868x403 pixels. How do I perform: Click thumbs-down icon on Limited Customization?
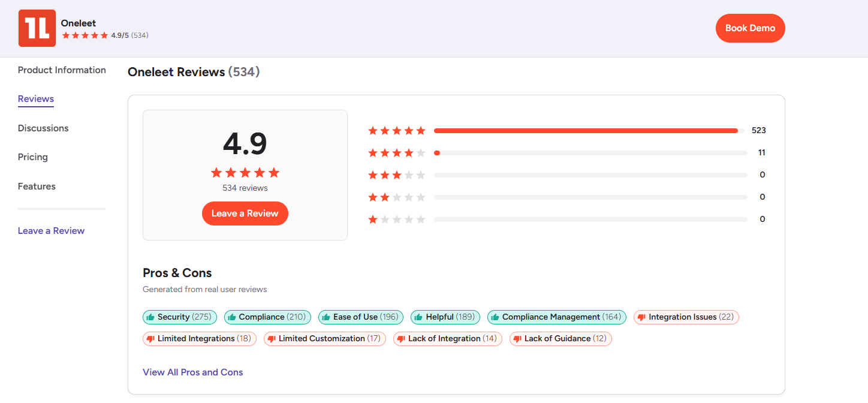coord(272,339)
